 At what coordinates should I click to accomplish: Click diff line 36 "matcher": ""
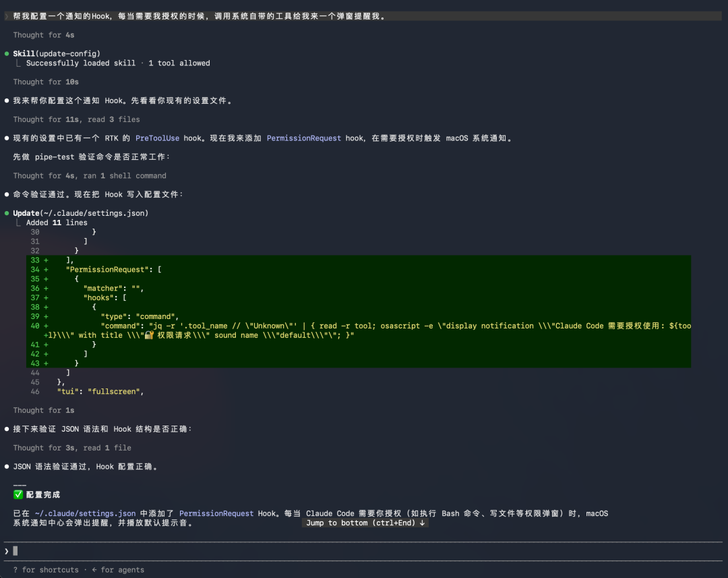coord(359,288)
